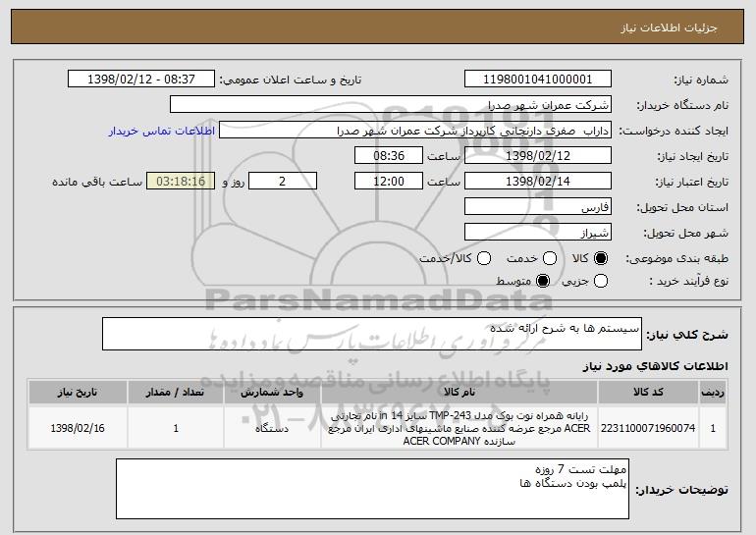Click the delivery province field فارس
756x535 pixels.
(x=538, y=207)
